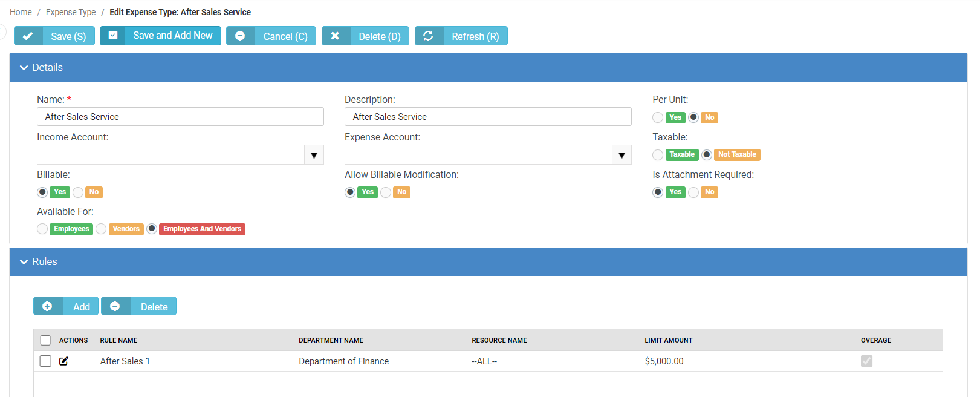980x397 pixels.
Task: Select Yes for Per Unit
Action: click(658, 117)
